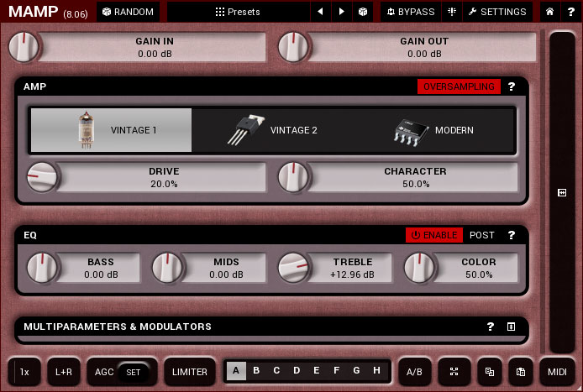The height and width of the screenshot is (392, 583).
Task: Select VINTAGE 1 tube amp model
Action: pyautogui.click(x=111, y=130)
